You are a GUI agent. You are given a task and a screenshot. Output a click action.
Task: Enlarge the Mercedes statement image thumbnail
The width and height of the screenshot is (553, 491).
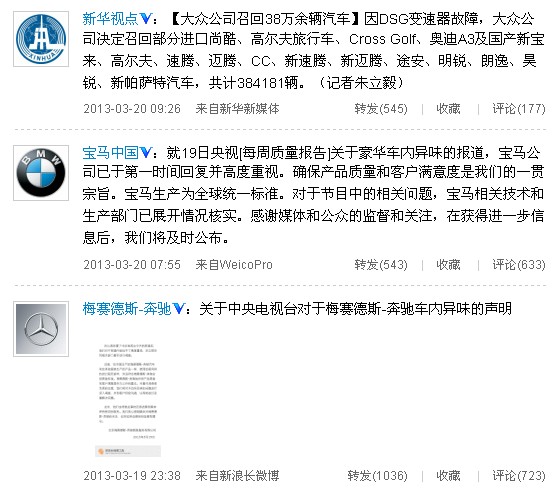tap(128, 399)
